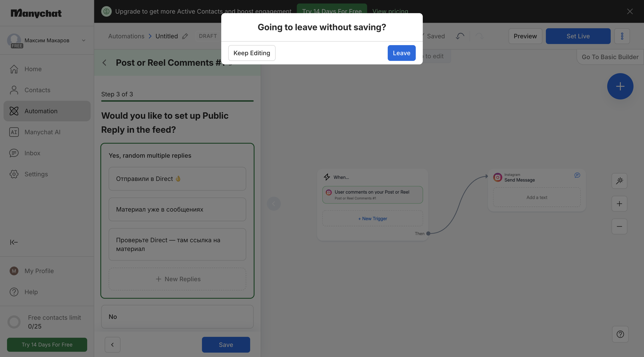Viewport: 644px width, 357px height.
Task: Click the Set Live button
Action: point(578,36)
